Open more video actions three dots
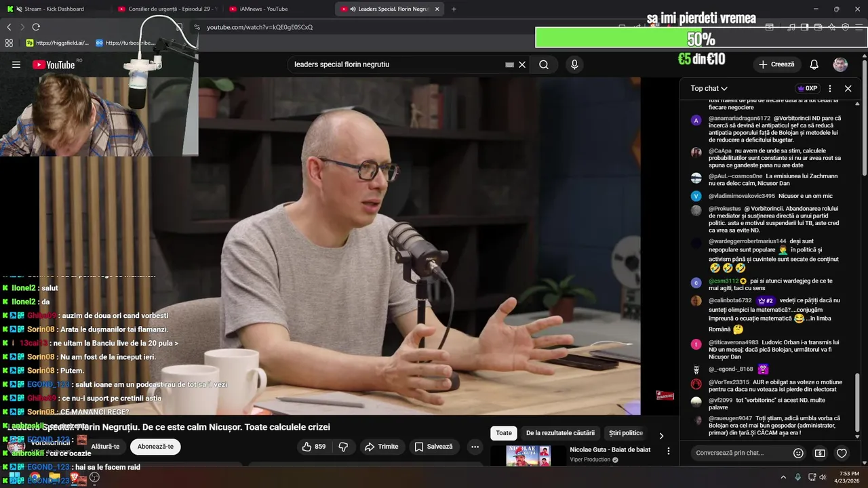This screenshot has height=488, width=868. tap(475, 447)
